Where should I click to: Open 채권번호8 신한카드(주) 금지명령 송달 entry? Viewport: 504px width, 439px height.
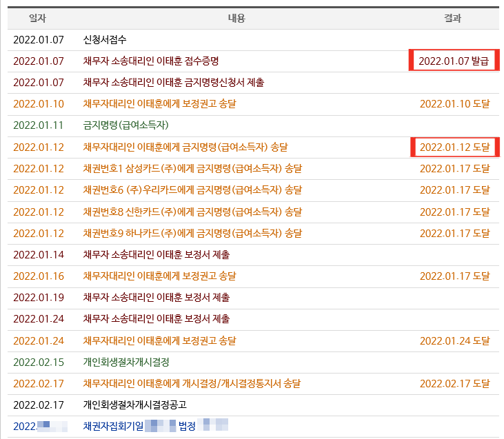[x=192, y=212]
